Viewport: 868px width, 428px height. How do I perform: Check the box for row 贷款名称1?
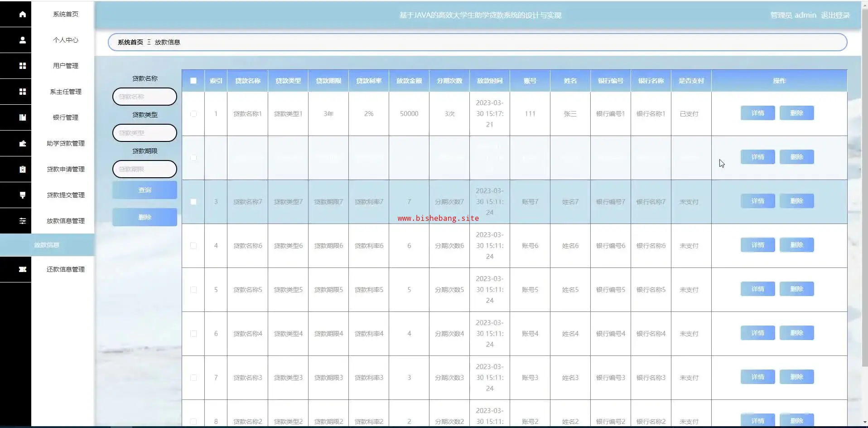193,114
